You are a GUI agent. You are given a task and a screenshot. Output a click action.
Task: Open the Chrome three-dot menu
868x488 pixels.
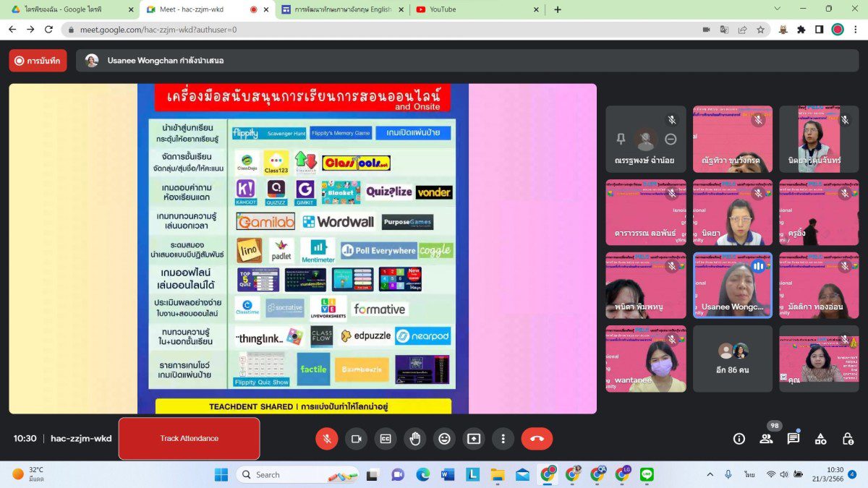point(856,30)
